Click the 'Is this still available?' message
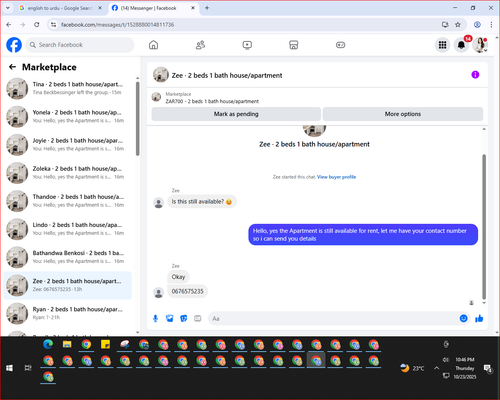 pos(202,202)
